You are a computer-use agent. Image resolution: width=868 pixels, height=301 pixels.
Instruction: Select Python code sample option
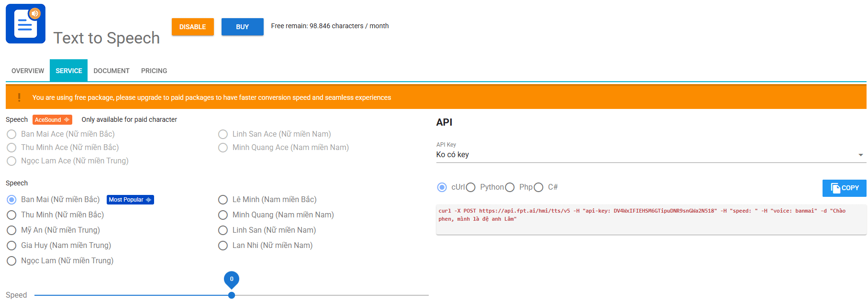click(x=471, y=187)
